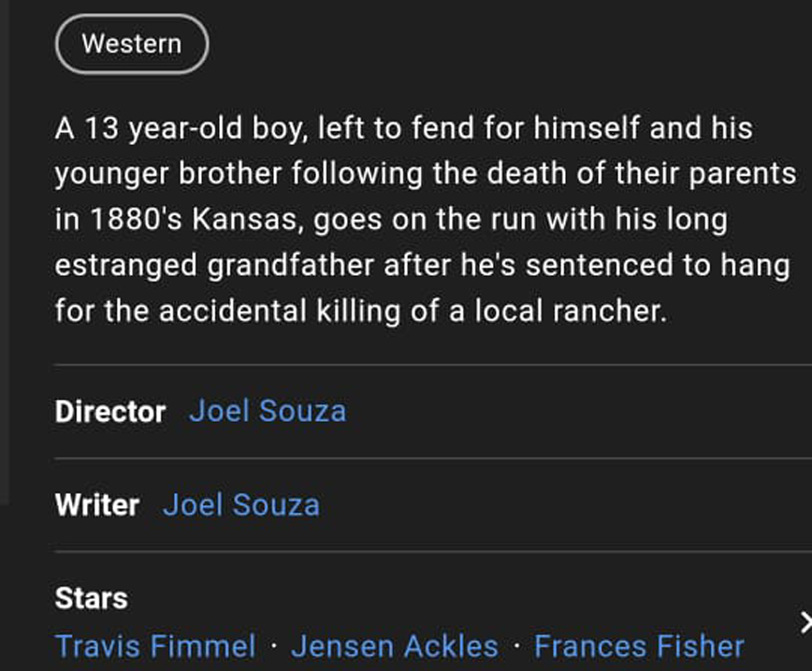Click the gray vertical strip at left edge

[4, 253]
